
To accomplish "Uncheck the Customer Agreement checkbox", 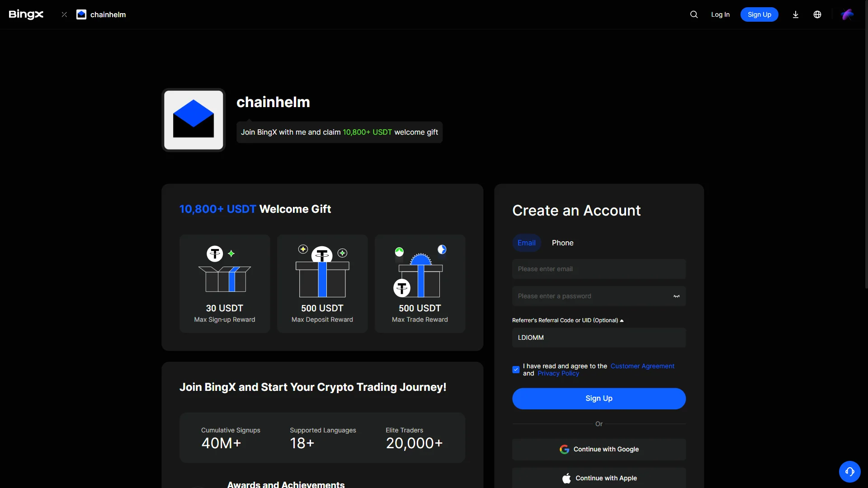I will click(516, 370).
